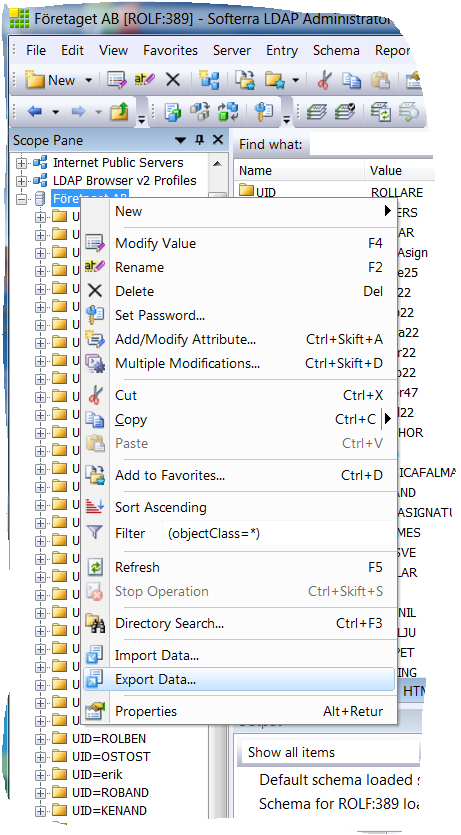The width and height of the screenshot is (461, 835).
Task: Expand the UID=ROLBEN tree node
Action: pos(40,739)
